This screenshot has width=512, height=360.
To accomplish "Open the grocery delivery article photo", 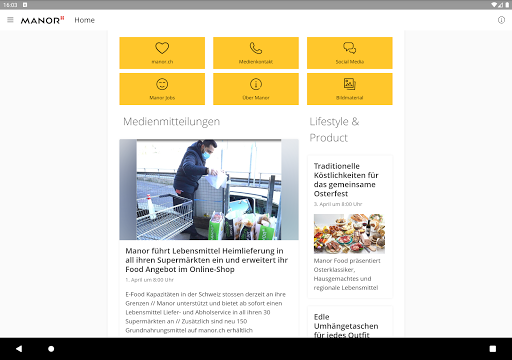I will point(209,189).
